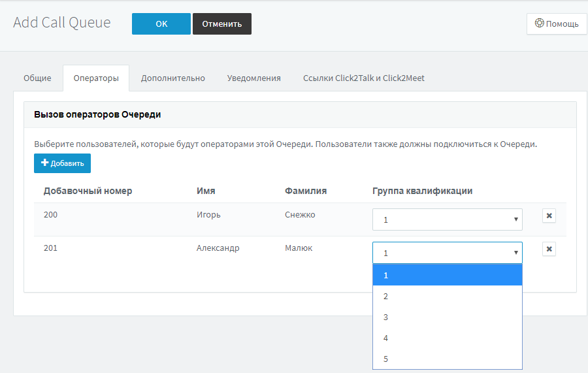
Task: Pick option 3 in dropdown list
Action: 448,317
